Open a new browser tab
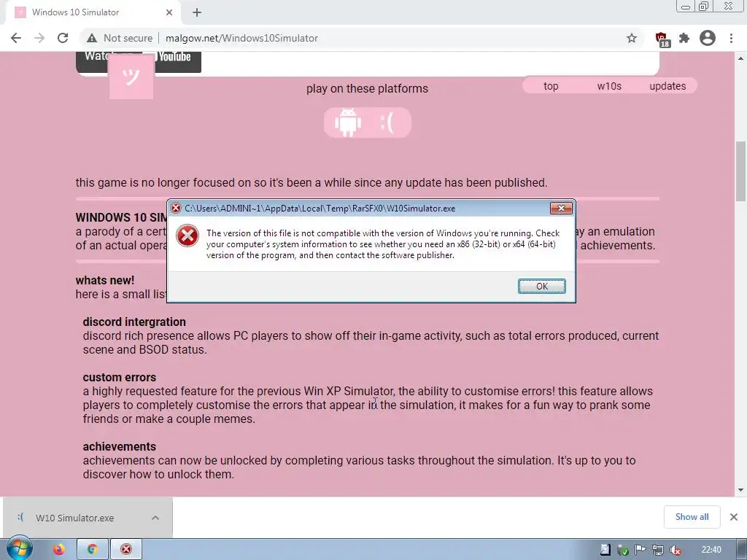 click(x=197, y=12)
